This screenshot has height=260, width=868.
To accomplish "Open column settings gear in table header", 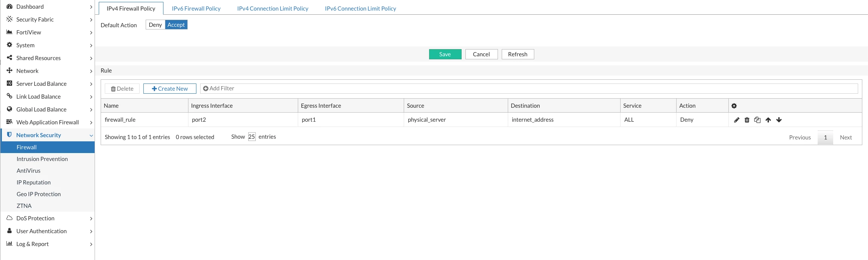I will click(734, 106).
